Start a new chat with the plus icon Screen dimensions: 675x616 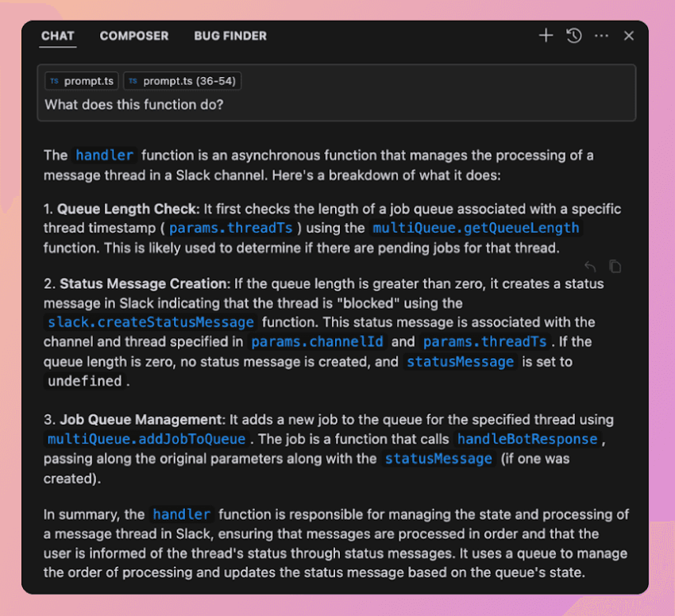click(x=546, y=36)
